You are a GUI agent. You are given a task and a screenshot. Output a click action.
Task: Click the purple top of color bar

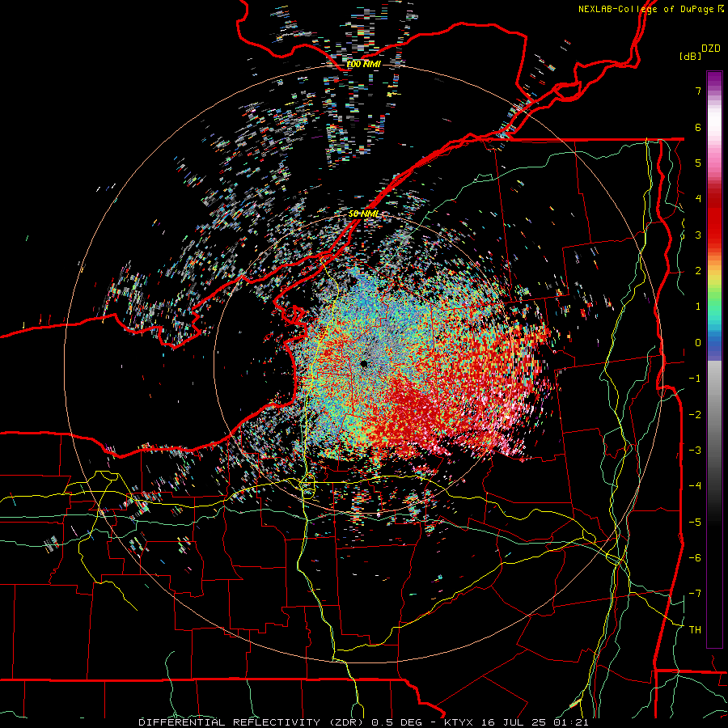click(714, 79)
